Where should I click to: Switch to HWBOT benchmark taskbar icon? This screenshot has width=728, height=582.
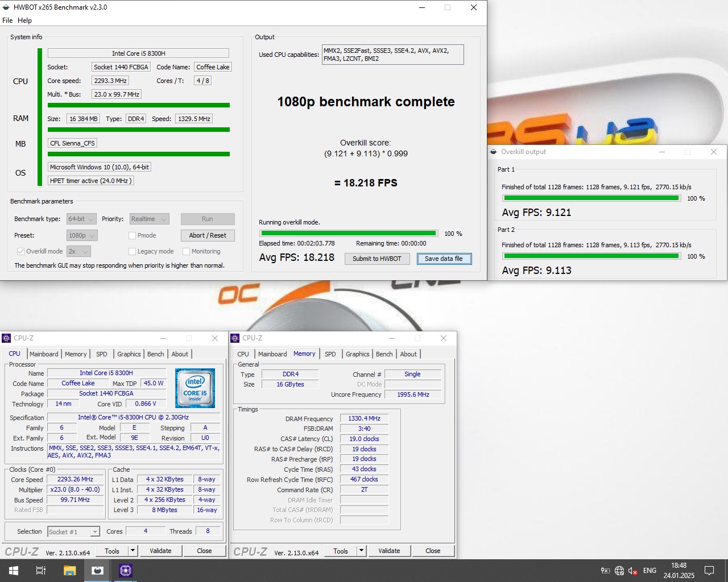coord(97,571)
